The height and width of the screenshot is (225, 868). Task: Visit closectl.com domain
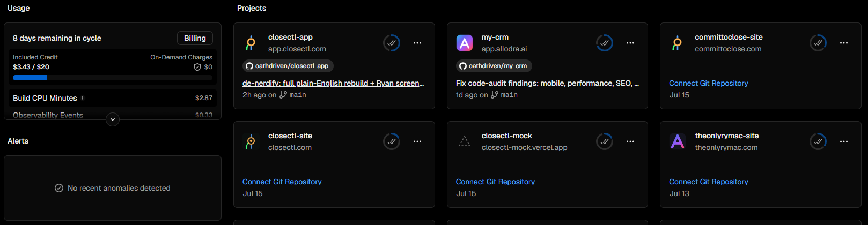point(290,147)
